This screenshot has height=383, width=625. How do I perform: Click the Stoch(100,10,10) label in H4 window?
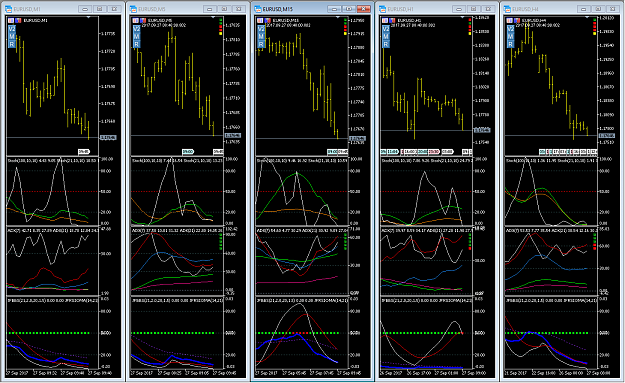click(x=520, y=161)
